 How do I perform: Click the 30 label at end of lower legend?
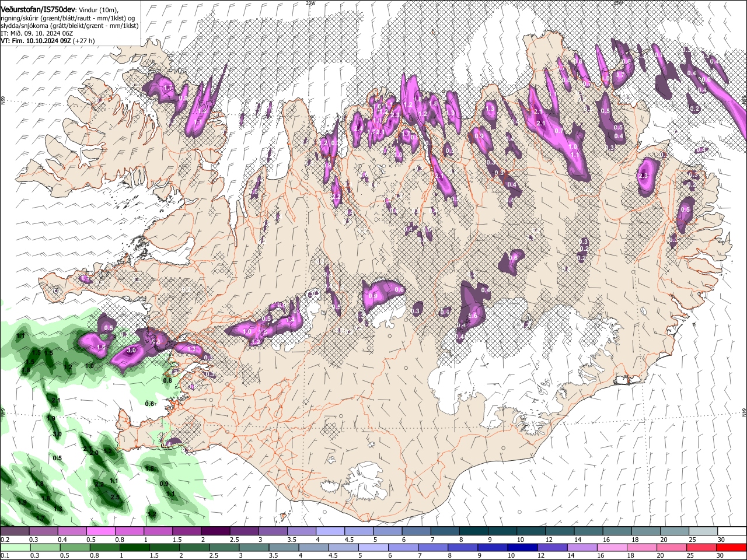(x=721, y=556)
